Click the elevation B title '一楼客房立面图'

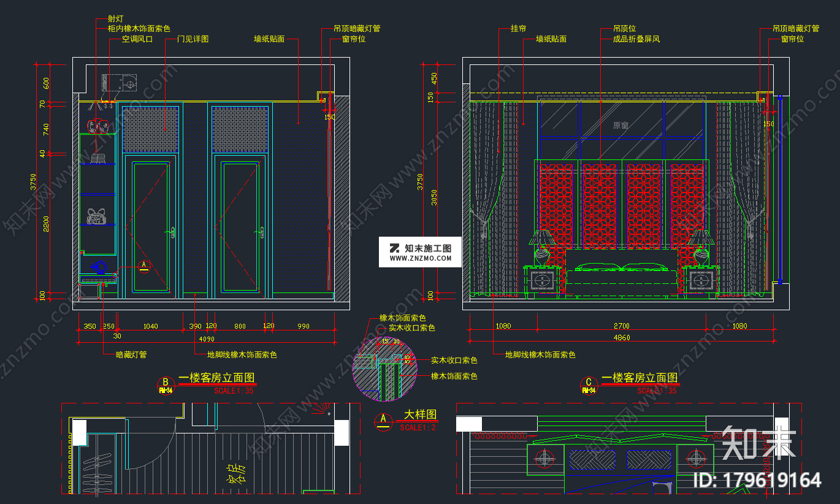click(x=216, y=378)
